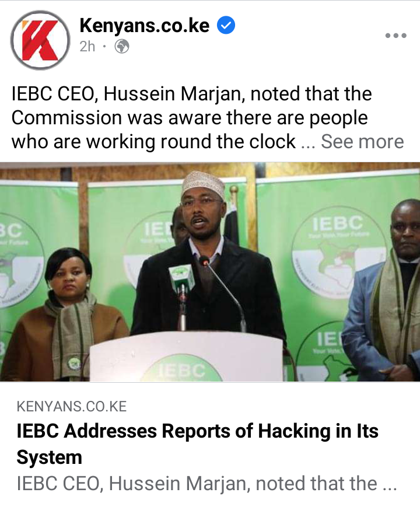The height and width of the screenshot is (510, 420).
Task: Open the speaker at the podium photo
Action: tap(210, 271)
